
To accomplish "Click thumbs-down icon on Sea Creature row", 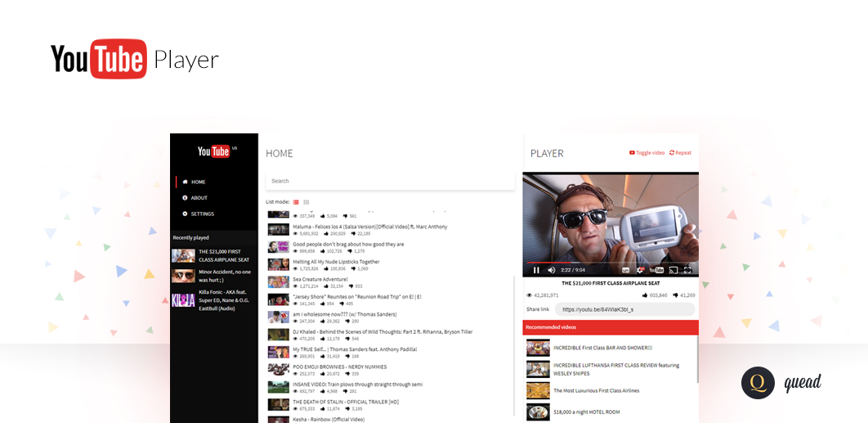I will coord(351,286).
